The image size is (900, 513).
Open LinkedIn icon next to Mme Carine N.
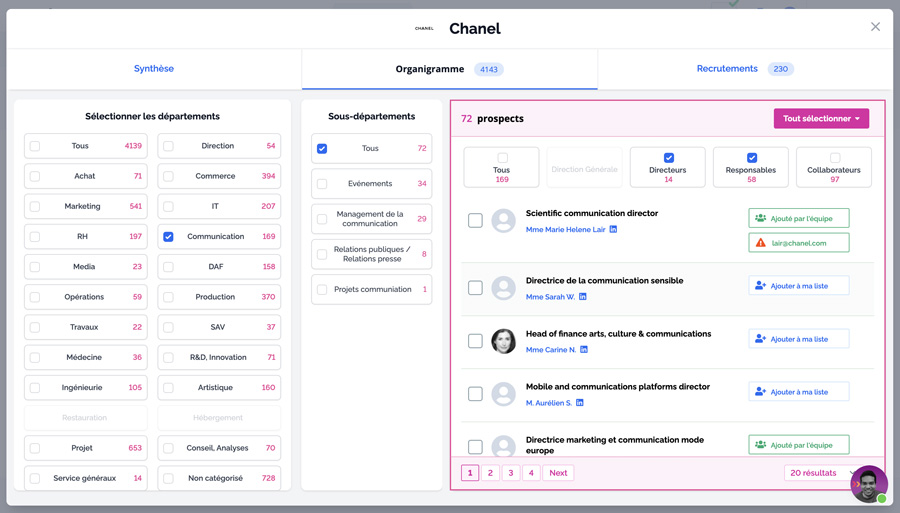click(584, 349)
